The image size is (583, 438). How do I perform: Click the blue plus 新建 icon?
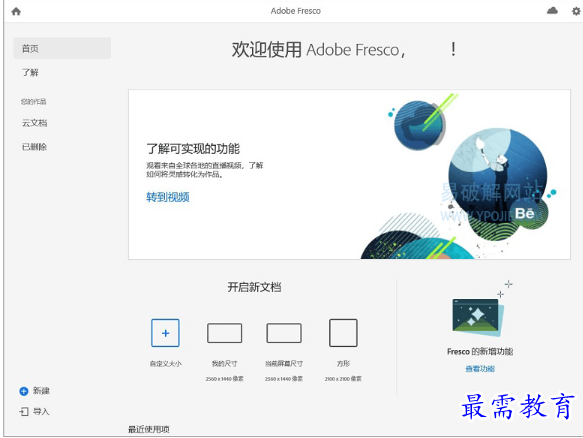pos(24,391)
